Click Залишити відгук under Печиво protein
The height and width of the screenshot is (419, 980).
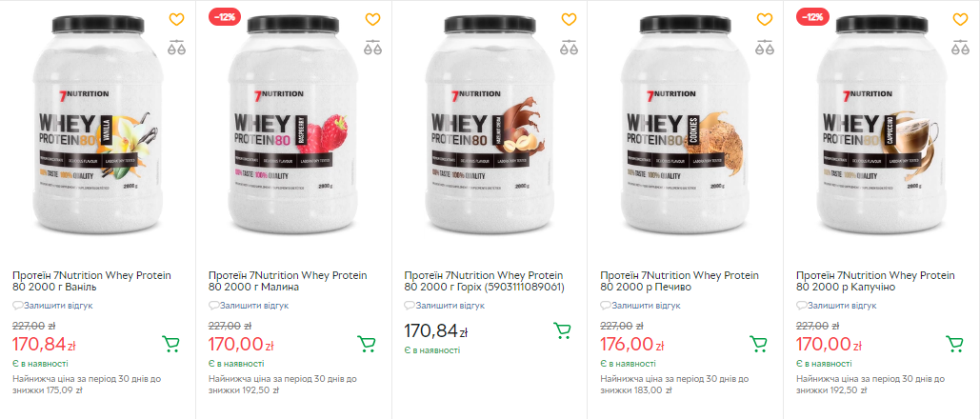click(646, 306)
